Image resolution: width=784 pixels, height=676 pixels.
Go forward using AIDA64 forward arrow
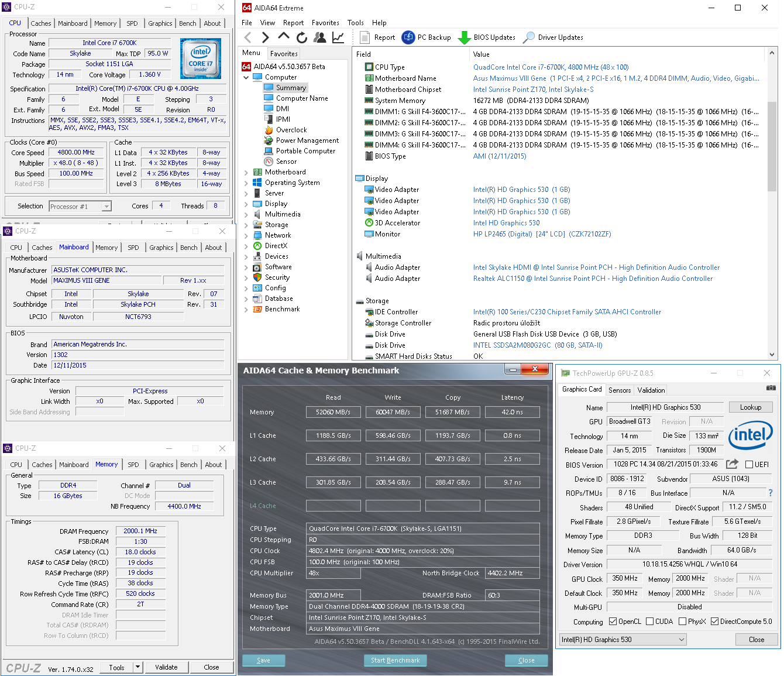click(x=266, y=37)
